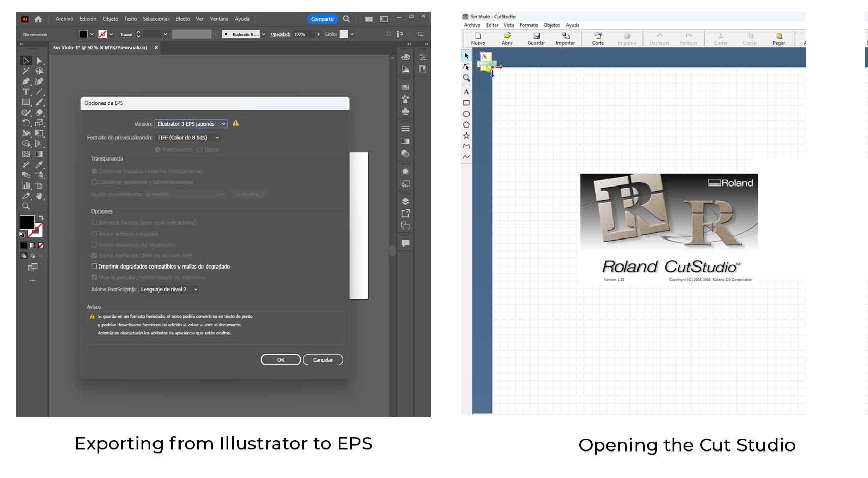Click Importar in the CutStudio toolbar
The width and height of the screenshot is (868, 478).
(x=565, y=39)
